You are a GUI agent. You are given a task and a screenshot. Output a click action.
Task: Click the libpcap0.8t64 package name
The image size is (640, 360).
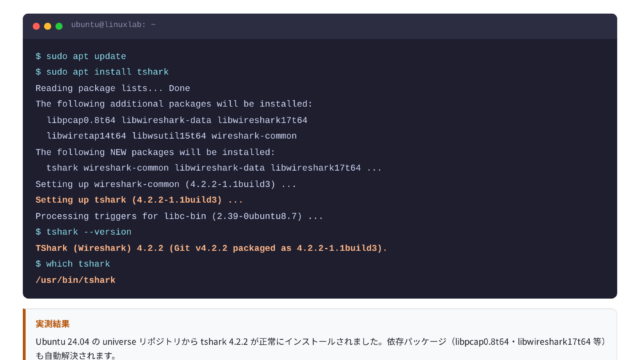coord(81,120)
